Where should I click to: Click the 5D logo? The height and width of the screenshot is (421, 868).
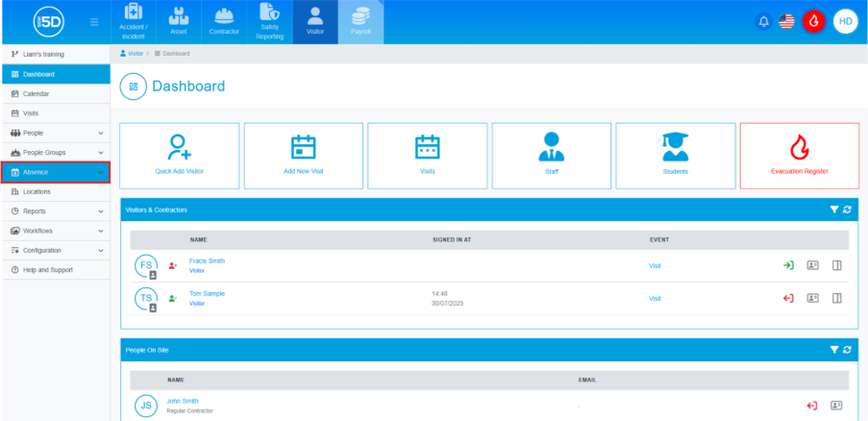[49, 22]
